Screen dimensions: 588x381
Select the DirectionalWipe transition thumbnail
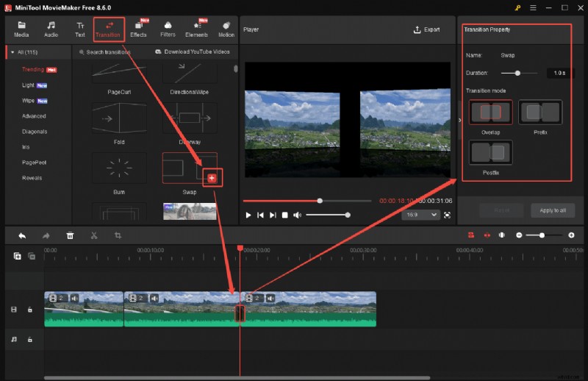[x=190, y=74]
